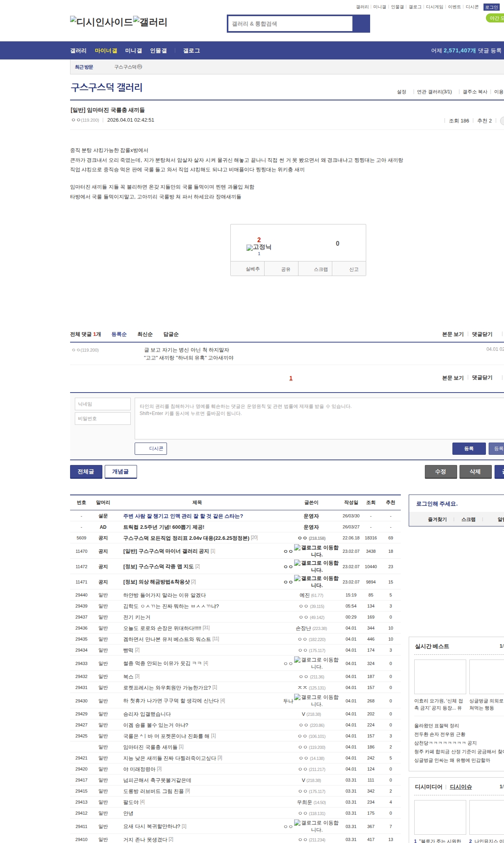The height and width of the screenshot is (843, 504).
Task: Open the 디시미디어 tab
Action: coord(429,787)
